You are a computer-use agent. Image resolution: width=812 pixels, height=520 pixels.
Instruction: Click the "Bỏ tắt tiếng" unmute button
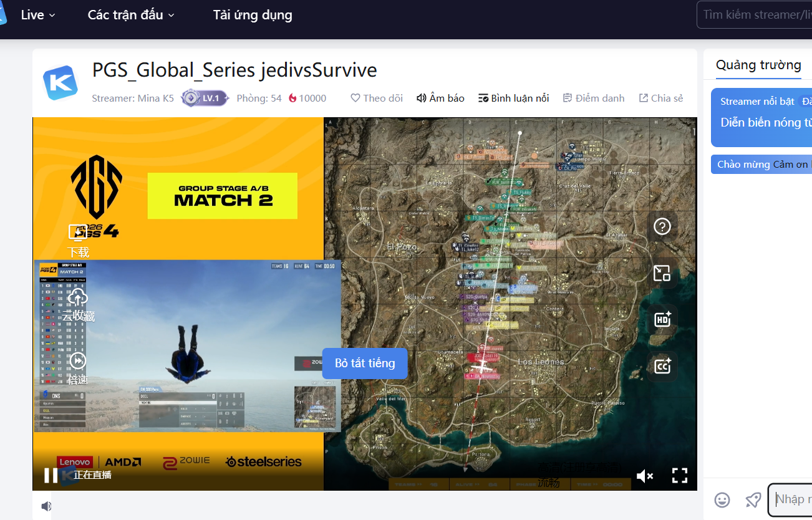pyautogui.click(x=365, y=363)
